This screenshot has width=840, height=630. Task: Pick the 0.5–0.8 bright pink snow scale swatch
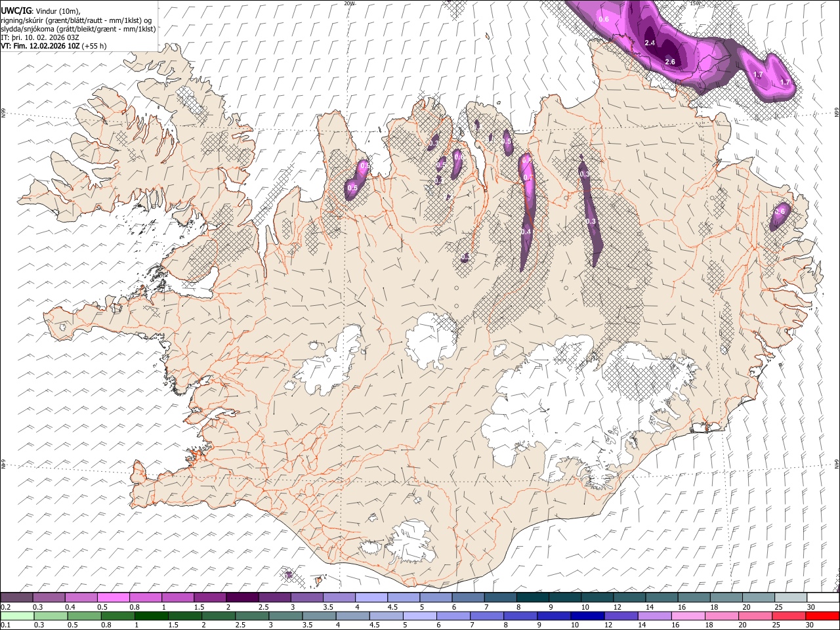113,597
